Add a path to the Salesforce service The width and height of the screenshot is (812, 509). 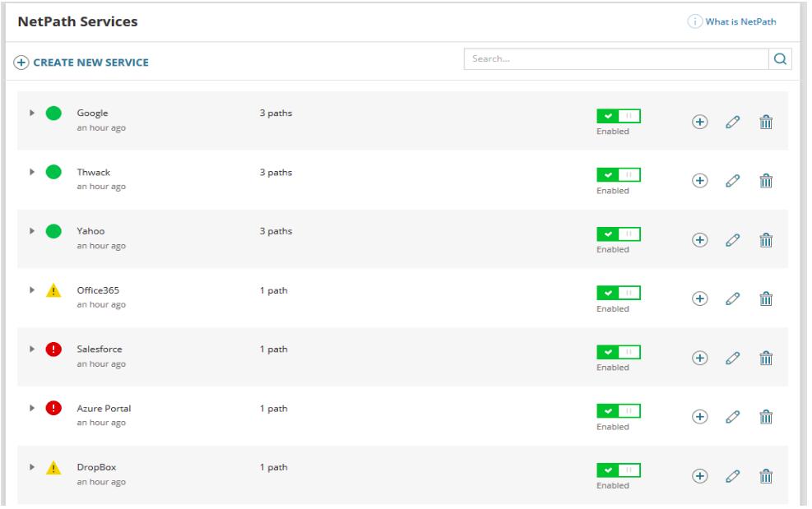click(699, 358)
